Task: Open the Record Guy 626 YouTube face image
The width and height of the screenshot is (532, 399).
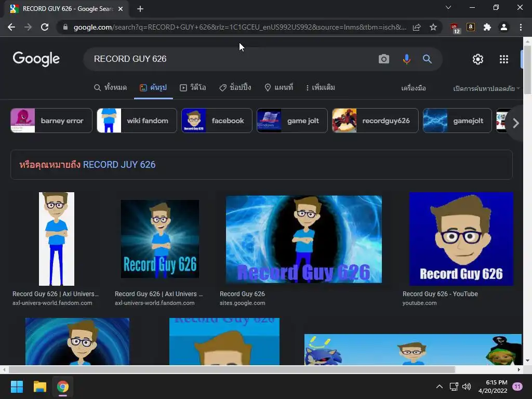Action: click(x=461, y=239)
